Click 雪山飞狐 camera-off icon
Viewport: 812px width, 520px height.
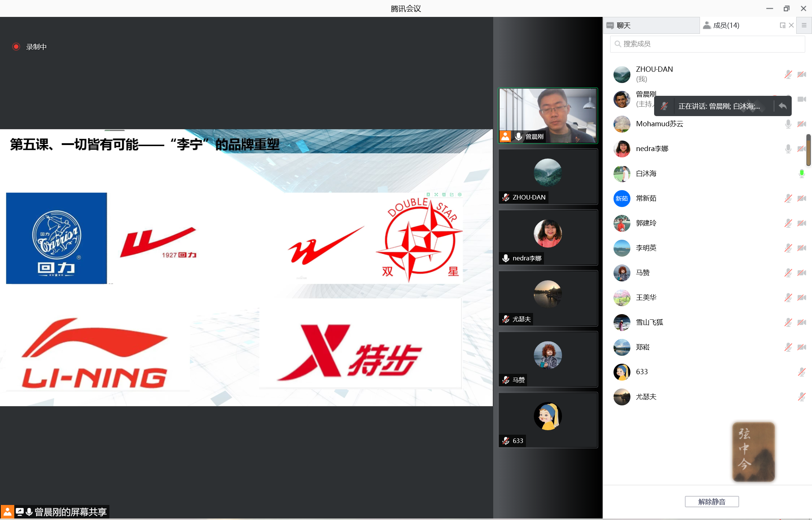[x=802, y=322]
